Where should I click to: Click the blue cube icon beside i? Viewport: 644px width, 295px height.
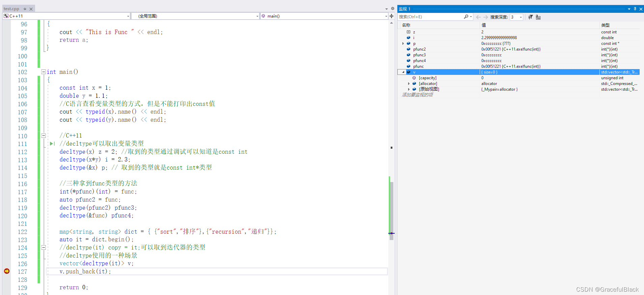(409, 38)
